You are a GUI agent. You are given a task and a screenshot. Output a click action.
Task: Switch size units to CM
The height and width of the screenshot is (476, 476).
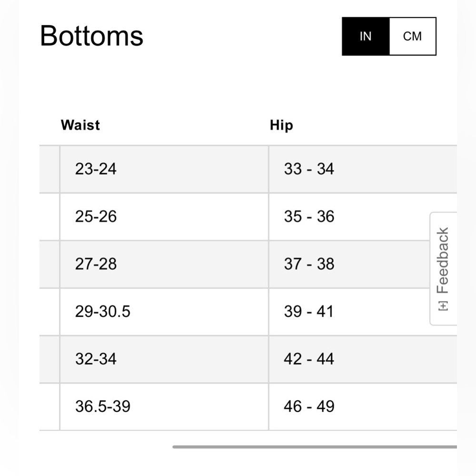pos(412,37)
